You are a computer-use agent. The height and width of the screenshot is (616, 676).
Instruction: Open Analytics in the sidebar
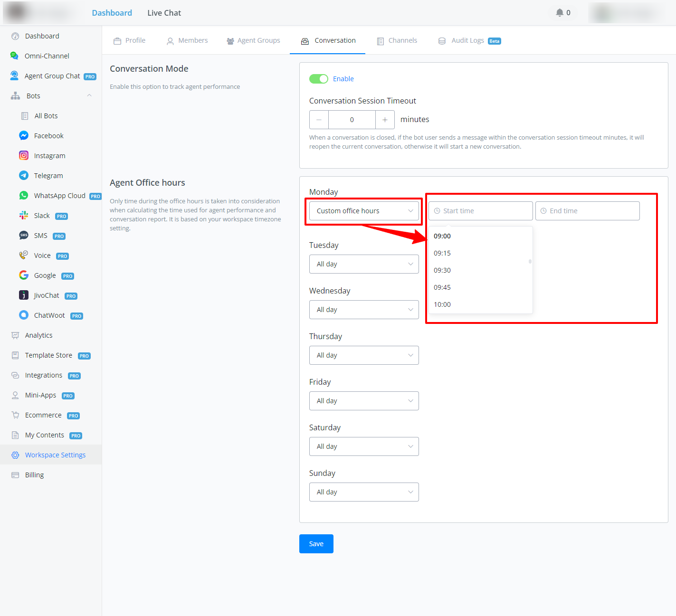coord(51,335)
